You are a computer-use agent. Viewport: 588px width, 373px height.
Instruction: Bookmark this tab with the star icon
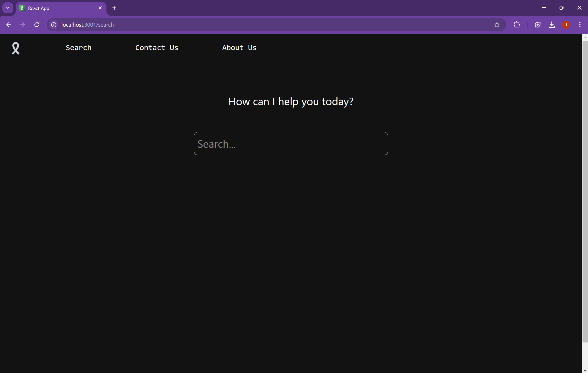click(497, 25)
